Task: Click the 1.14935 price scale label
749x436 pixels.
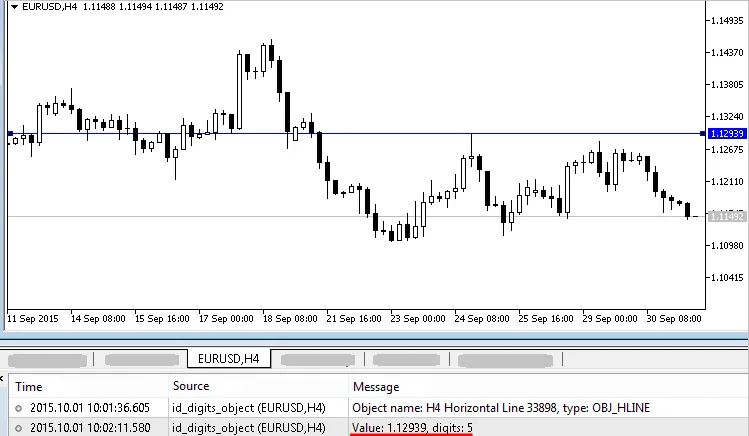Action: (x=726, y=20)
